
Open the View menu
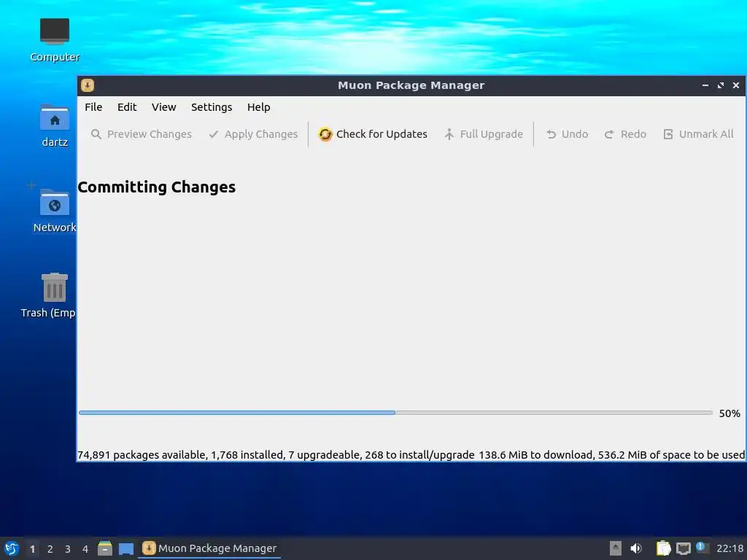coord(164,107)
